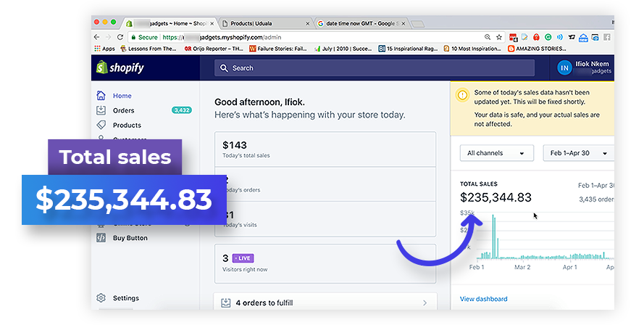Open Lessons From The... bookmark
The image size is (644, 325).
click(149, 49)
